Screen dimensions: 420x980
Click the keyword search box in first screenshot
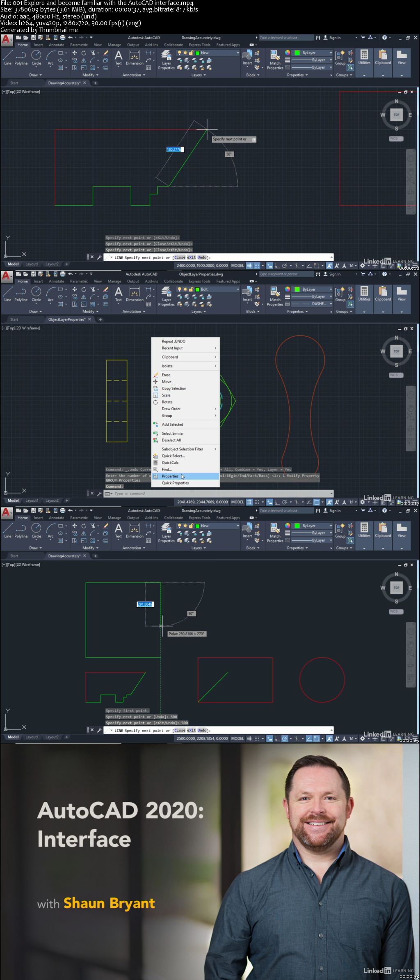(285, 37)
